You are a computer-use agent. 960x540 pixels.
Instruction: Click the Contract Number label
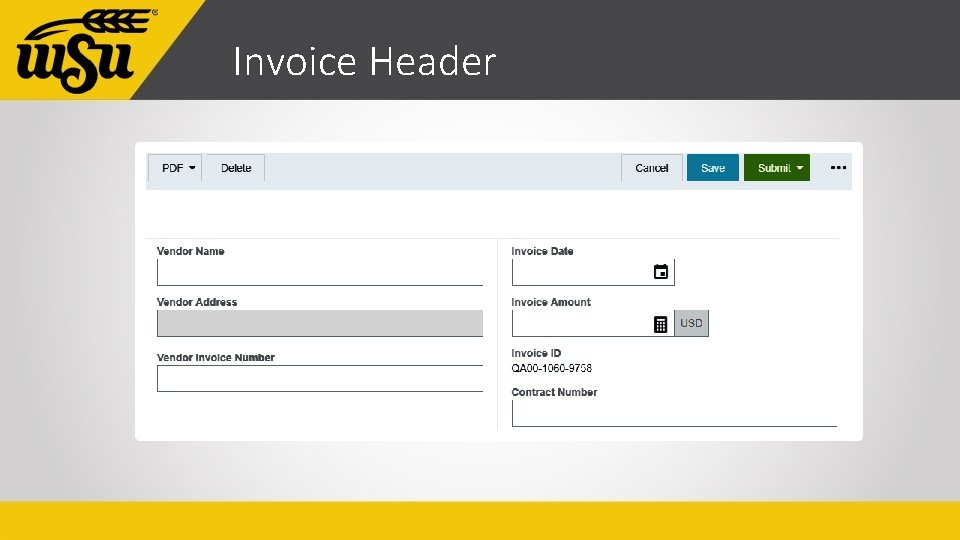click(x=554, y=392)
